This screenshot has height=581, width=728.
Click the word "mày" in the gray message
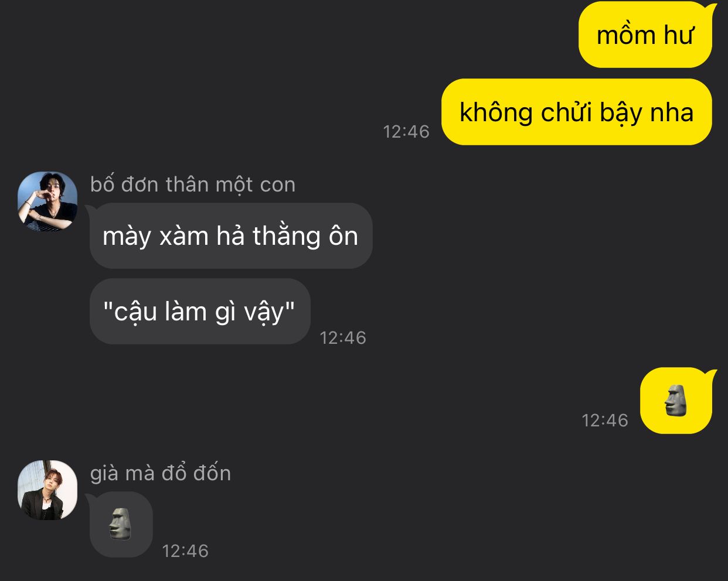coord(127,237)
